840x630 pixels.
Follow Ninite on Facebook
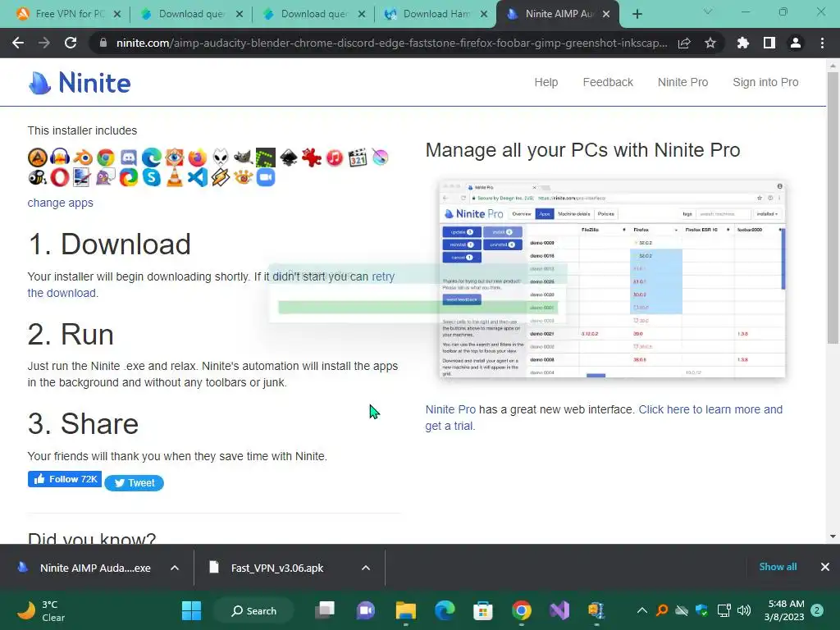(x=65, y=479)
